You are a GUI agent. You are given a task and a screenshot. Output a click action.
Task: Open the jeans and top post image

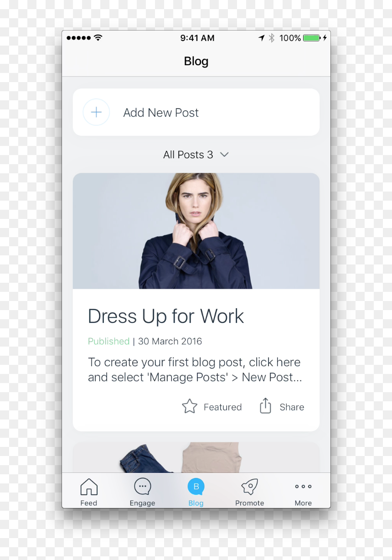(196, 457)
